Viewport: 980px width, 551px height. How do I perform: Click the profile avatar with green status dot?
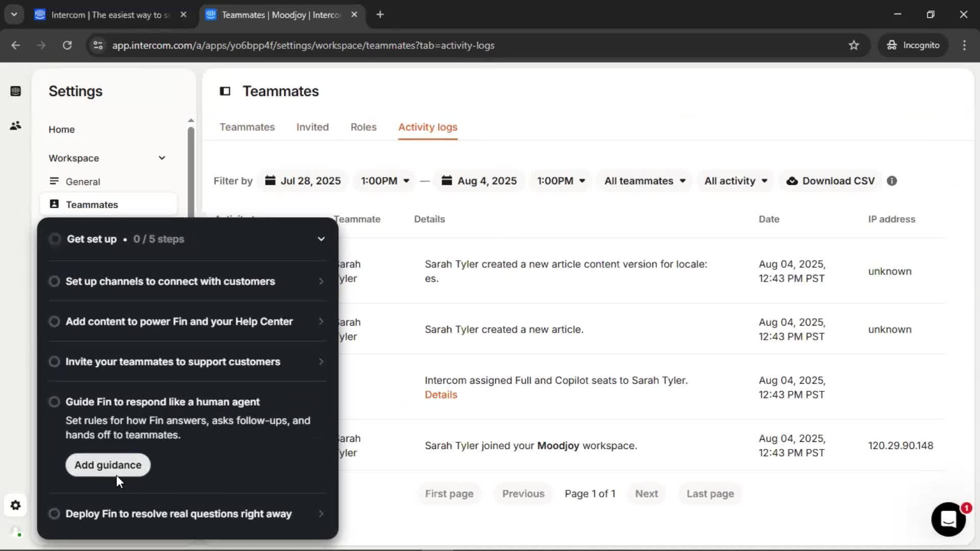[16, 532]
